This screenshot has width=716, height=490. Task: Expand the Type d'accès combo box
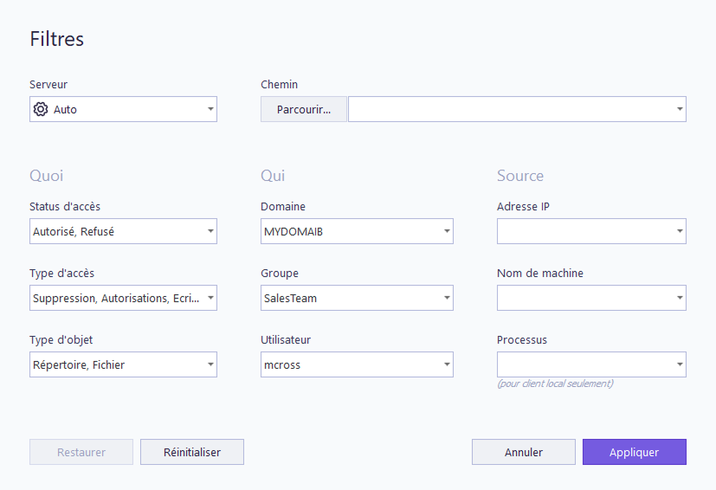point(123,298)
